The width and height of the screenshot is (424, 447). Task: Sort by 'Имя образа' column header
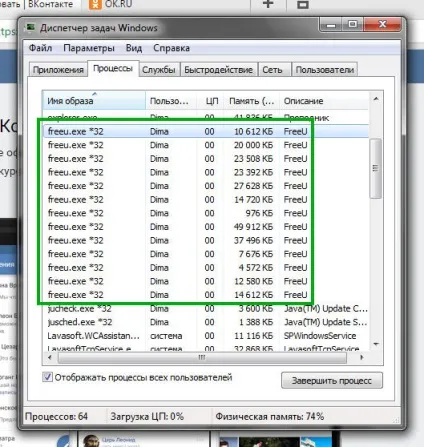[94, 101]
